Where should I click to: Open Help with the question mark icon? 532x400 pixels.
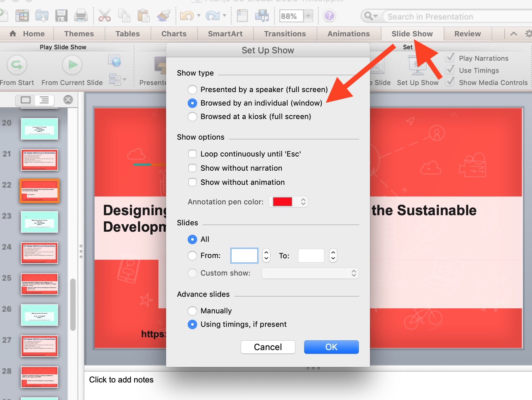coord(329,16)
